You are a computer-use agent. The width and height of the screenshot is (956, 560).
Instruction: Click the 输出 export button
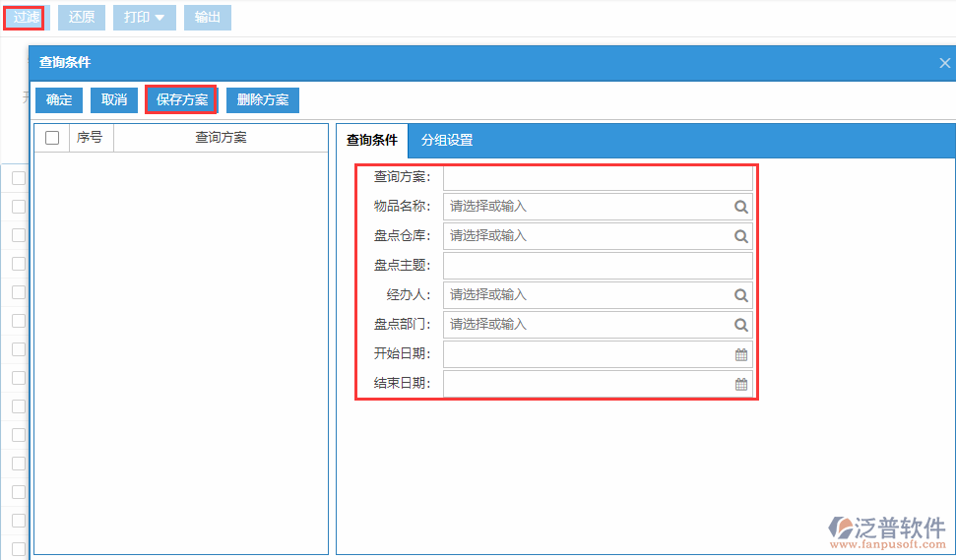(x=208, y=17)
